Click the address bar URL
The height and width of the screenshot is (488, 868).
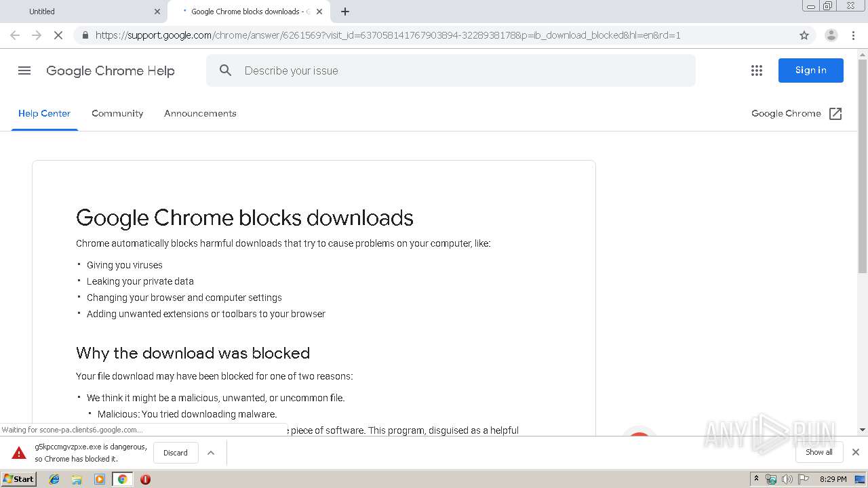388,35
